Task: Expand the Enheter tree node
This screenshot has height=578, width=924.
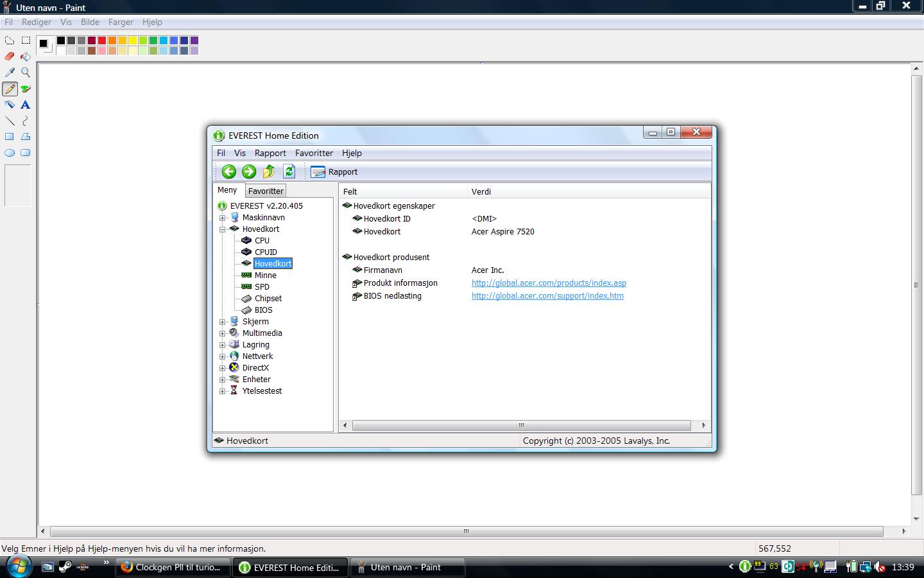Action: [x=223, y=380]
